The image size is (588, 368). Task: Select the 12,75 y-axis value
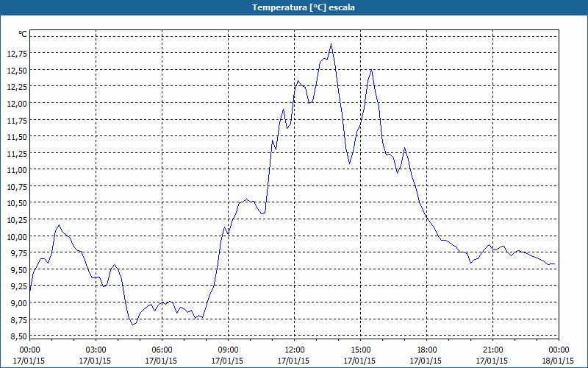(x=17, y=53)
